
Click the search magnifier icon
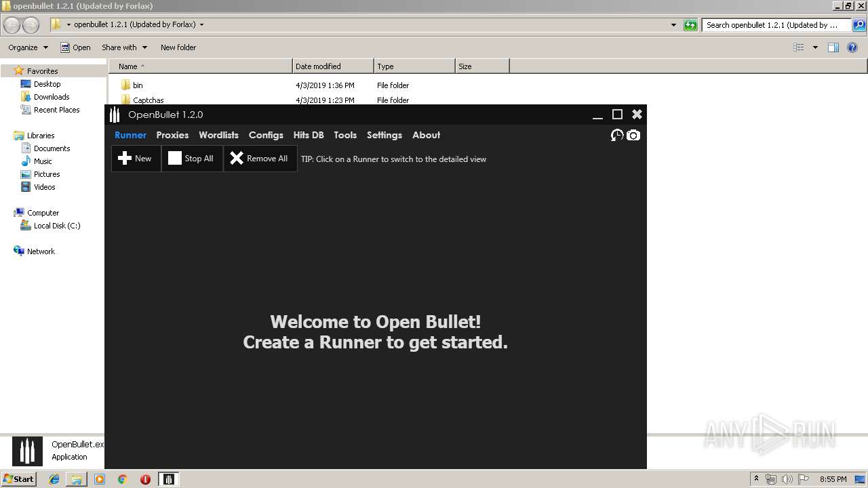[859, 25]
